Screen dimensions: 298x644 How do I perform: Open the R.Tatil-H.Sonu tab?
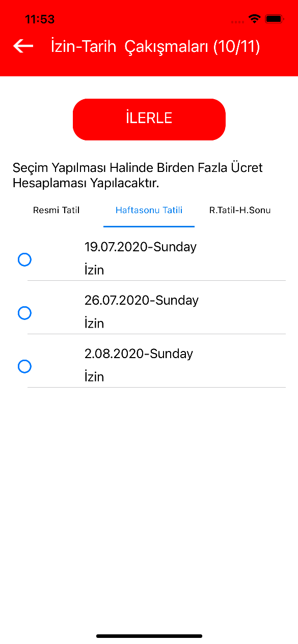240,210
